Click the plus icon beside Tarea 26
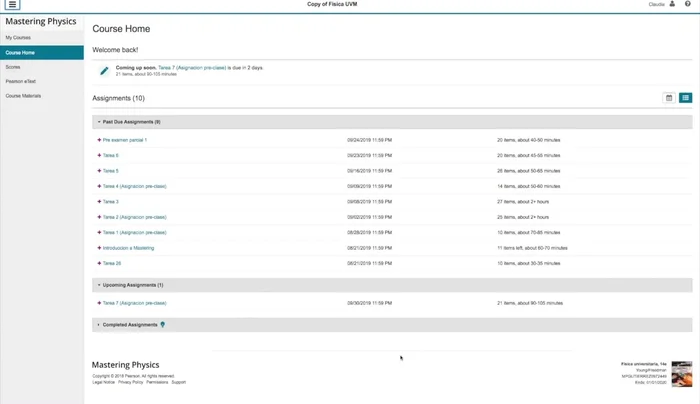 pos(99,263)
